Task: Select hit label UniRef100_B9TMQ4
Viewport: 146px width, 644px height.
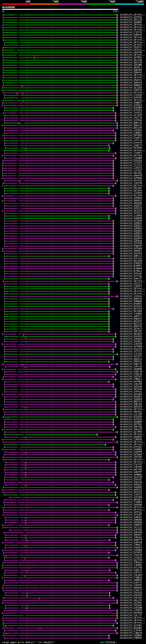Action: 131,135
